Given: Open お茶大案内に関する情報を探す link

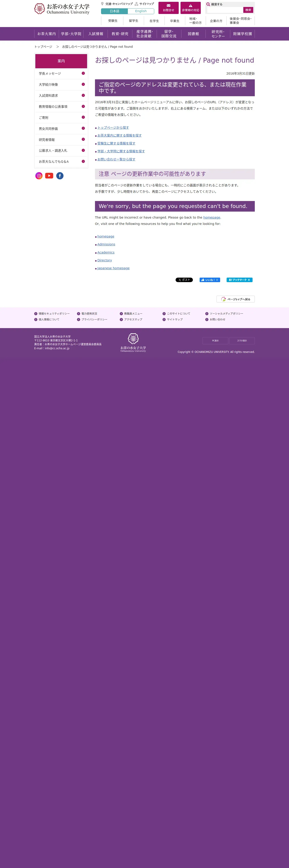Looking at the screenshot, I should point(120,135).
